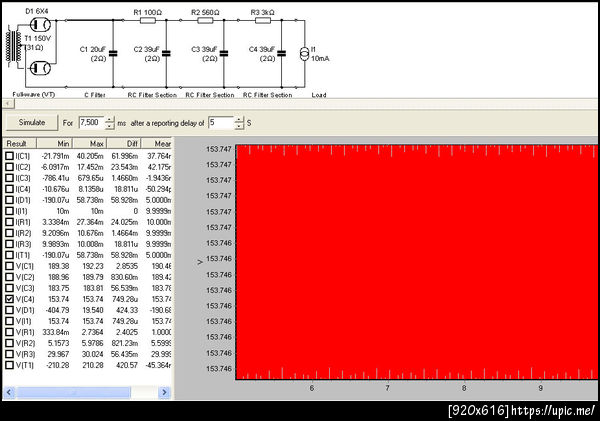Enable the I(R3) result checkbox

point(10,244)
